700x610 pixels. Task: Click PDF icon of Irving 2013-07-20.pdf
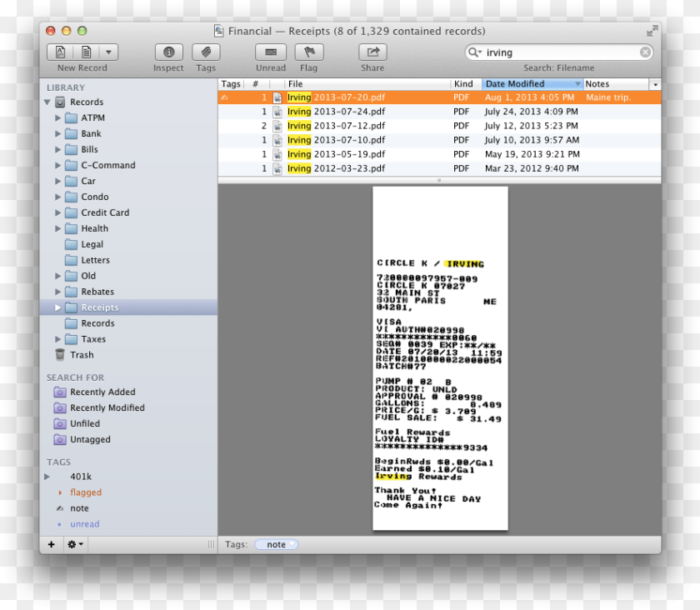click(x=277, y=97)
